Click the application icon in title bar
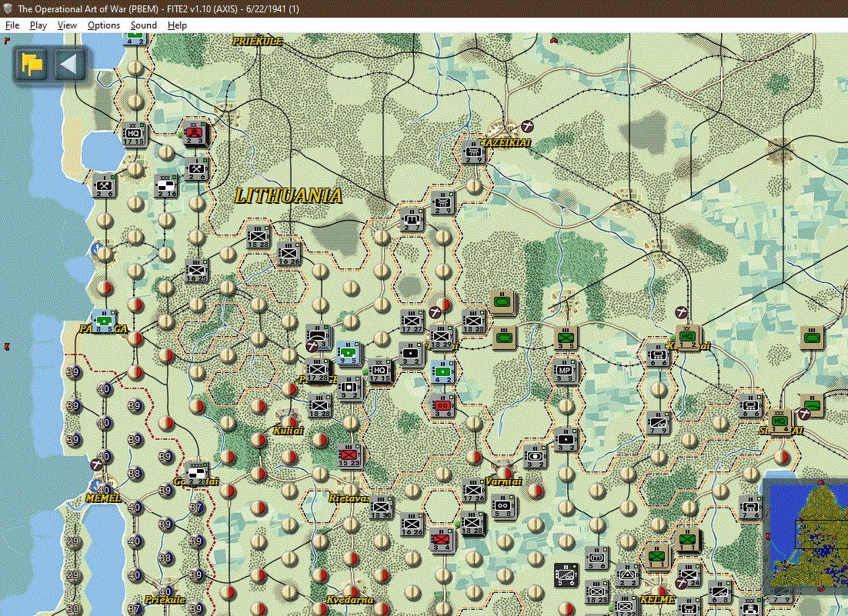 [8, 8]
